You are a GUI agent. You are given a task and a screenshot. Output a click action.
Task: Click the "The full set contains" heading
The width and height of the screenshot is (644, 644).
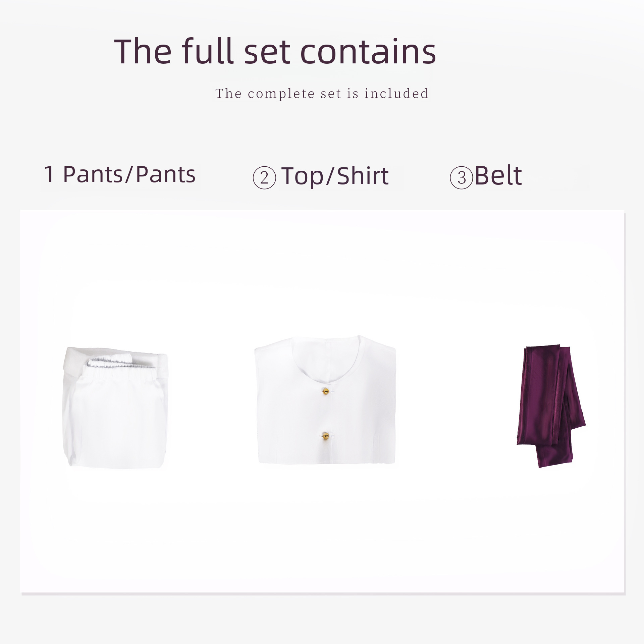[275, 51]
